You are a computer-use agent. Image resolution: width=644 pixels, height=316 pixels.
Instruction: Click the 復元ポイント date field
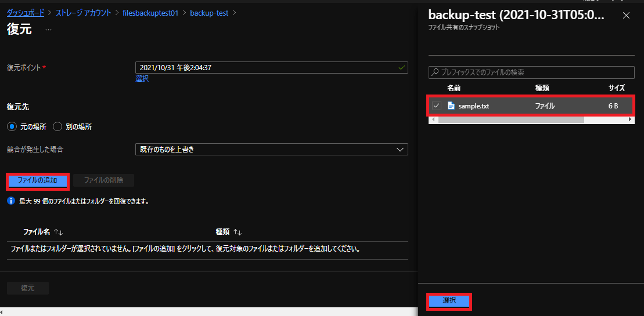[x=272, y=68]
